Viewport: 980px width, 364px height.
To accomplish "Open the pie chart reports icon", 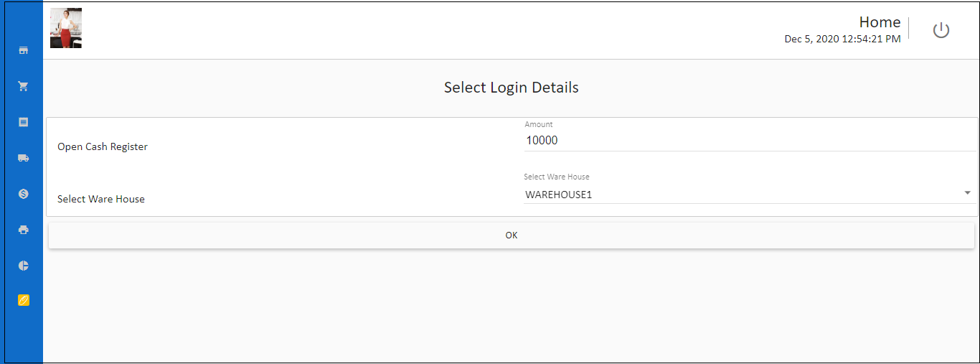I will pos(23,266).
